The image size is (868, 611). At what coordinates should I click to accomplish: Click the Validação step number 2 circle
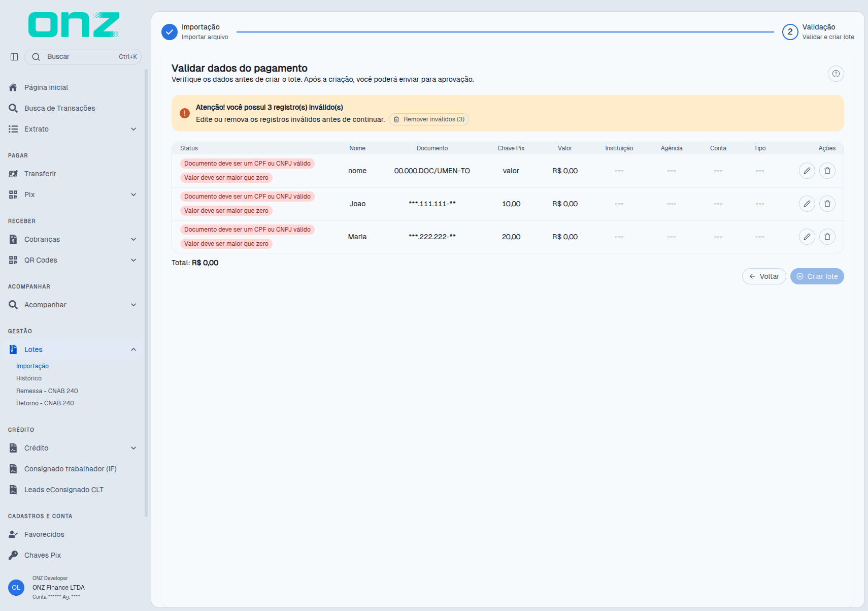[790, 31]
